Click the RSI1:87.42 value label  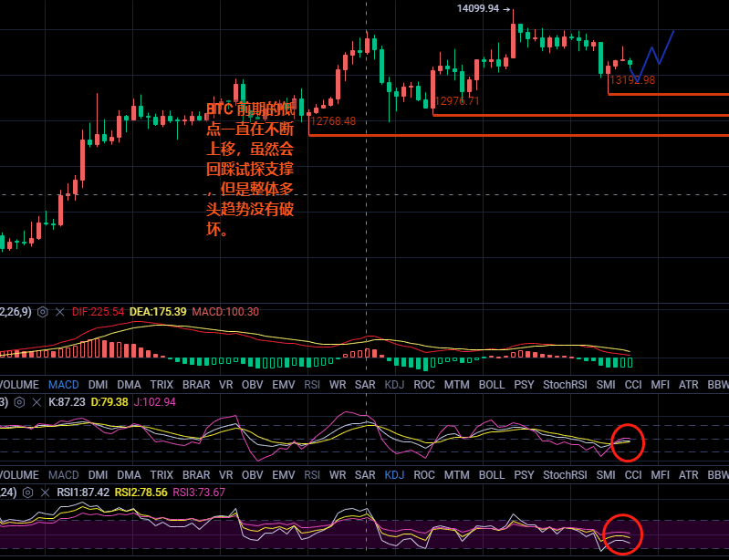pyautogui.click(x=83, y=493)
